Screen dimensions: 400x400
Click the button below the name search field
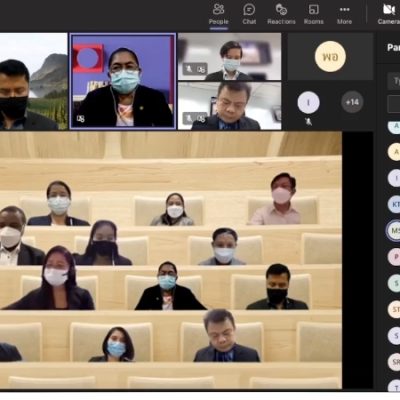pos(394,104)
